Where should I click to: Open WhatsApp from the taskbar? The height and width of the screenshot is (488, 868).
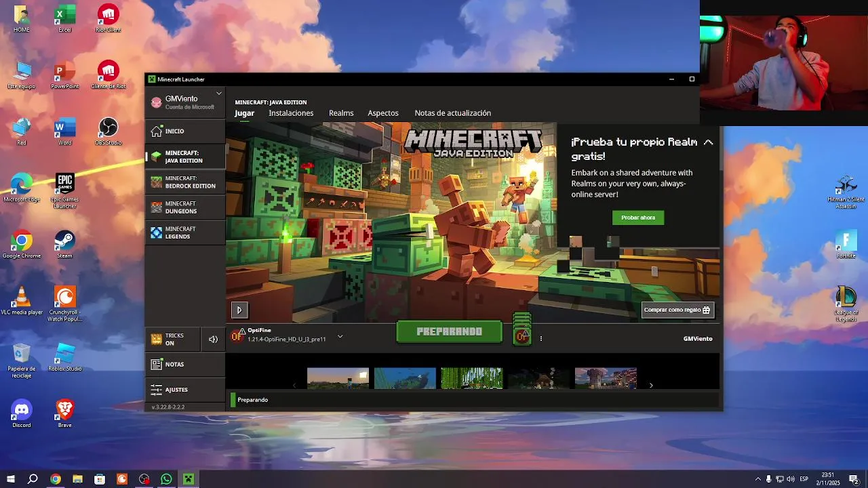[x=166, y=479]
